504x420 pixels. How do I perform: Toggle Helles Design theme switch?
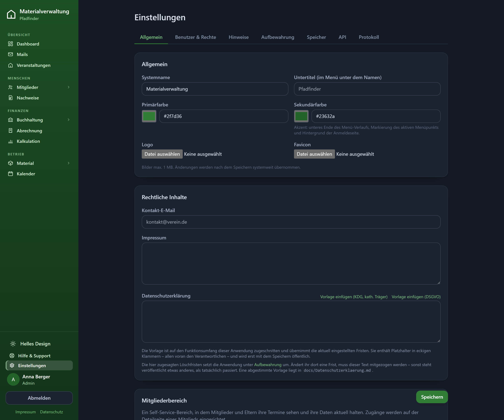[30, 344]
